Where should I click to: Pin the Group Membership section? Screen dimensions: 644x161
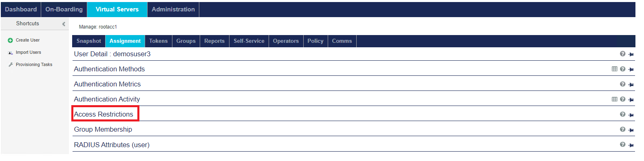pos(631,130)
